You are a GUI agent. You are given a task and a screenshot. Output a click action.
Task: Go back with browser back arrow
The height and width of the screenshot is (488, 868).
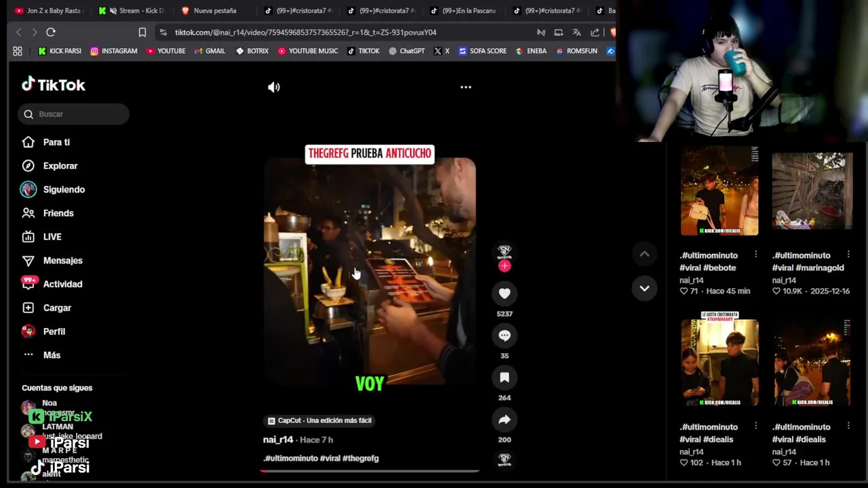(18, 32)
